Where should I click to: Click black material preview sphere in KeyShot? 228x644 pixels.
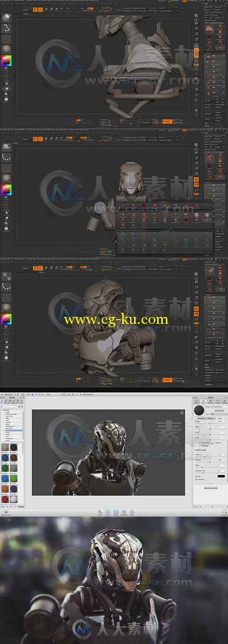(x=199, y=410)
